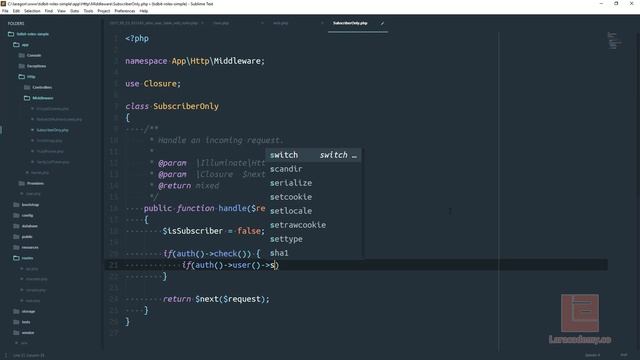Click the PHP syntax selector in status bar
The height and width of the screenshot is (360, 640).
point(624,355)
